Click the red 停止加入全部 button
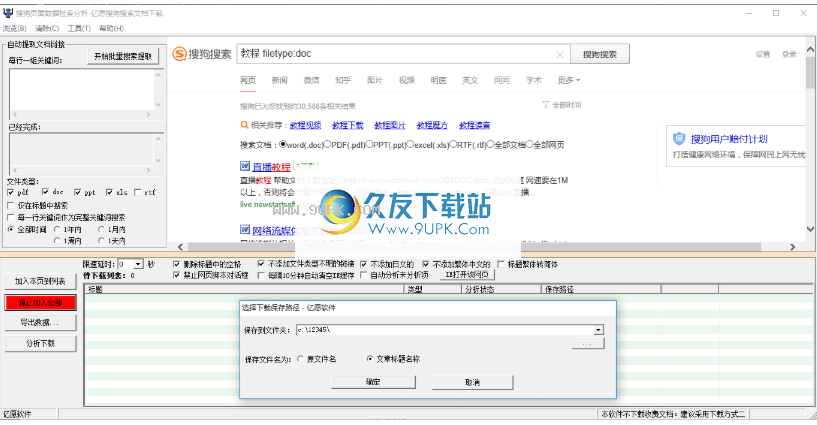This screenshot has width=817, height=425. pyautogui.click(x=40, y=302)
